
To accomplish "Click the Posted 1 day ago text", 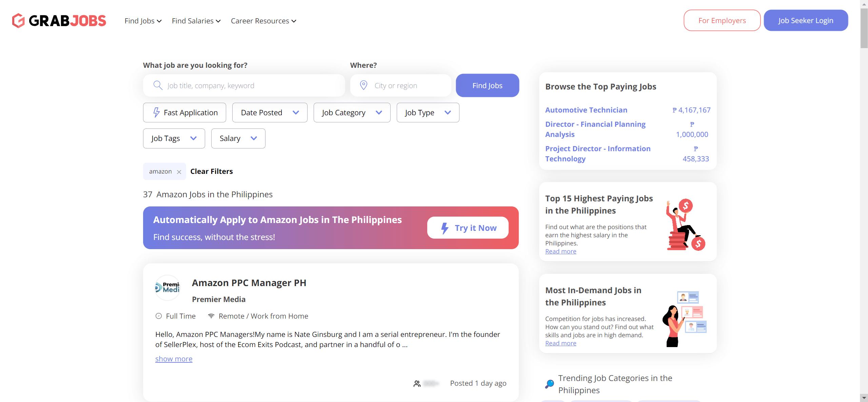I will click(x=478, y=383).
